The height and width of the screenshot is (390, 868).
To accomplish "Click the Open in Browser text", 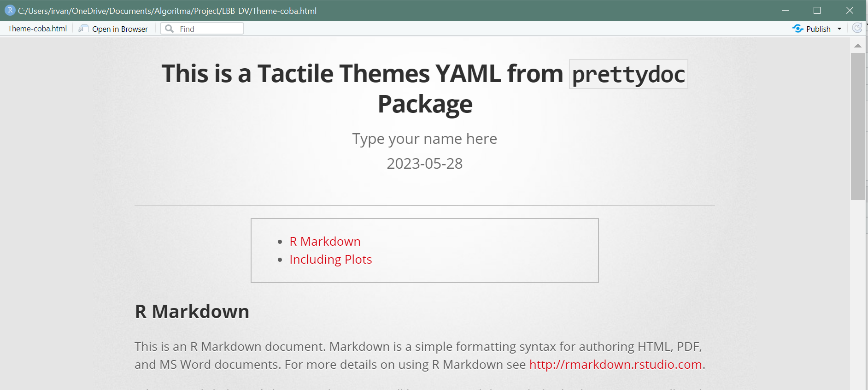I will 120,29.
